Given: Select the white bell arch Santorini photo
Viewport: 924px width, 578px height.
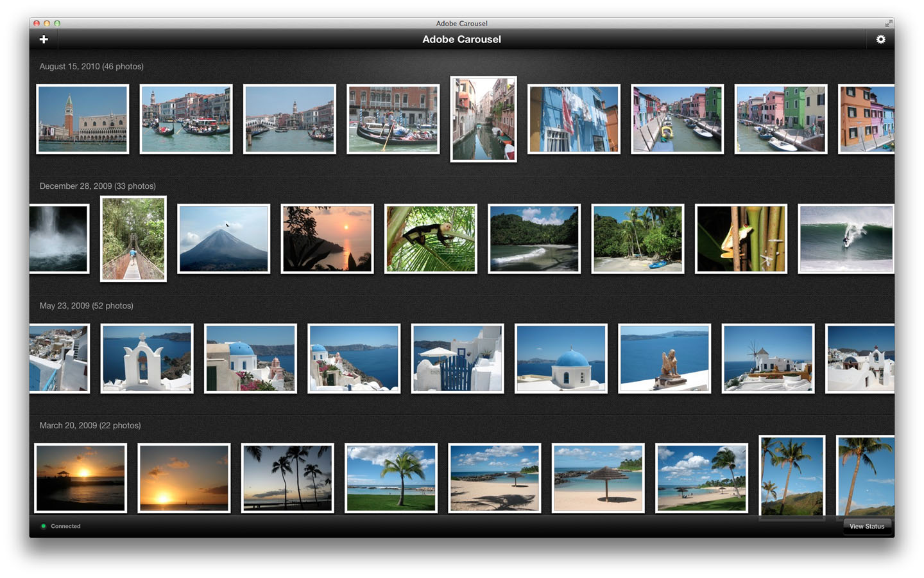Looking at the screenshot, I should (147, 358).
